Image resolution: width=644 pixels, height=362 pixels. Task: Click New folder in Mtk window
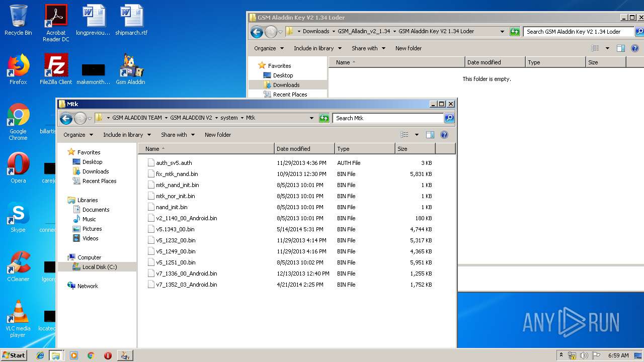pos(218,135)
